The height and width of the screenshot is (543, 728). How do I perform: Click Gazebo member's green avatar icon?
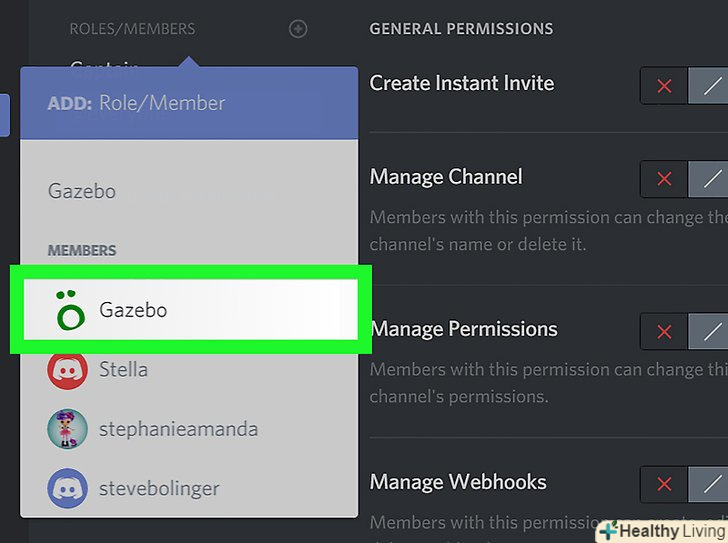pos(69,310)
